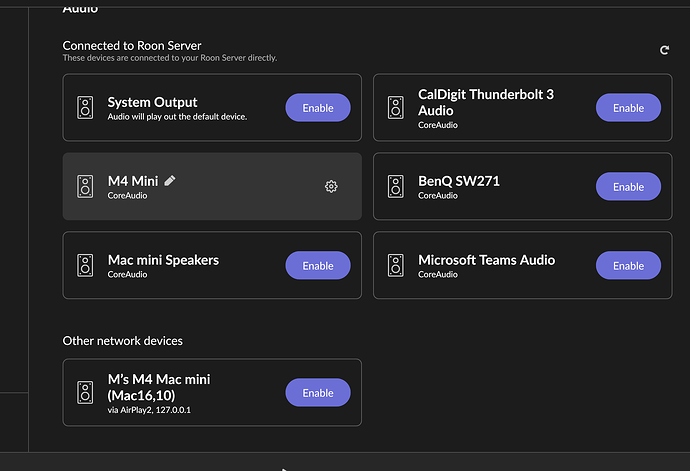Click the Mac mini Speakers speaker icon
The image size is (690, 471).
click(x=85, y=265)
